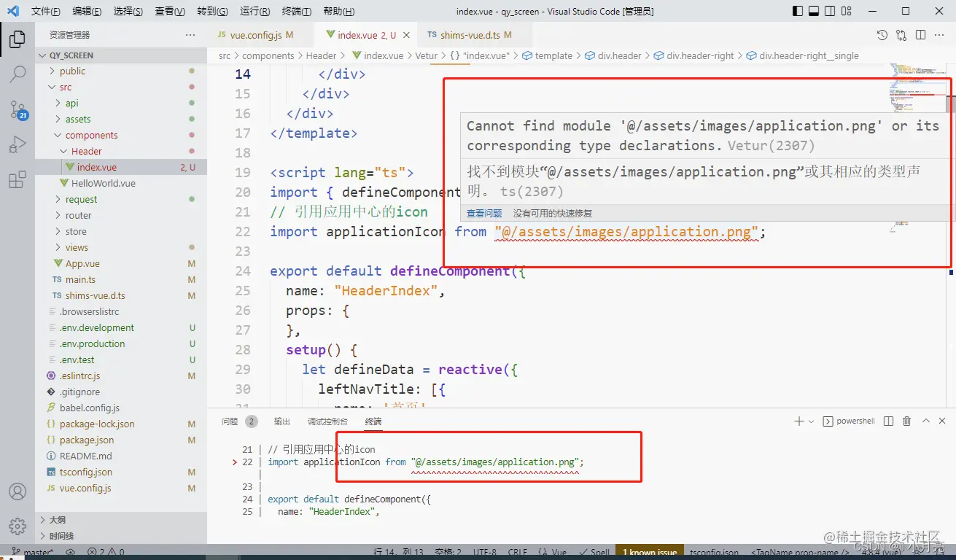Kill the terminal with the trash icon
The width and height of the screenshot is (956, 560).
[x=907, y=421]
